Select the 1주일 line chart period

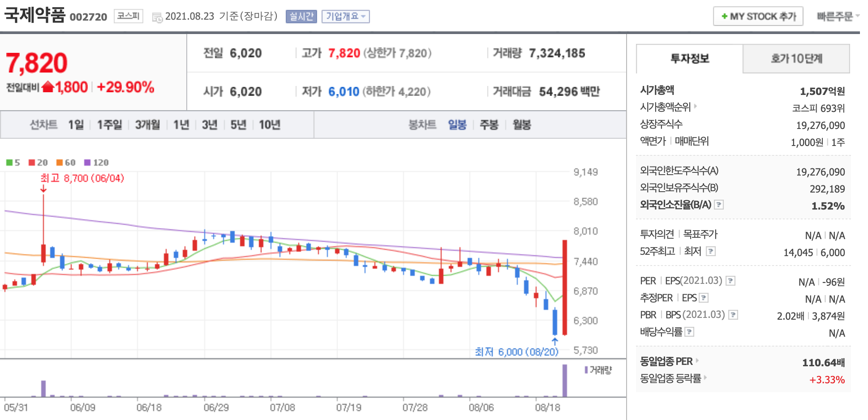coord(110,124)
